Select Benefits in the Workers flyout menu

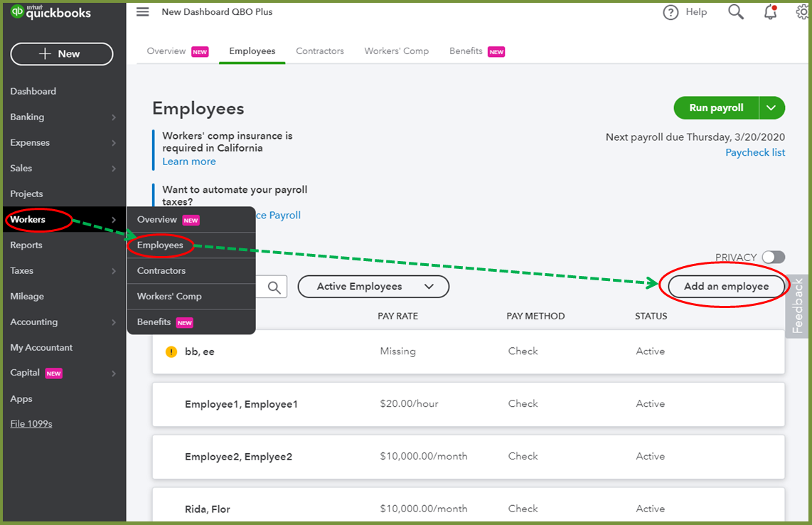[x=191, y=322]
